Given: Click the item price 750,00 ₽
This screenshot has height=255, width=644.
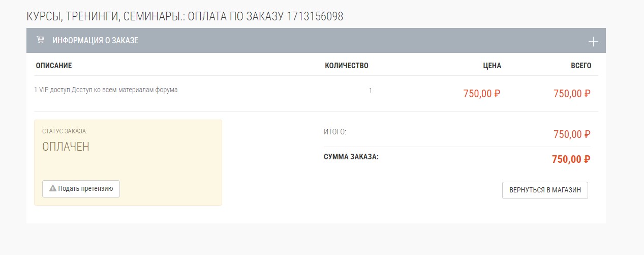Looking at the screenshot, I should (482, 94).
